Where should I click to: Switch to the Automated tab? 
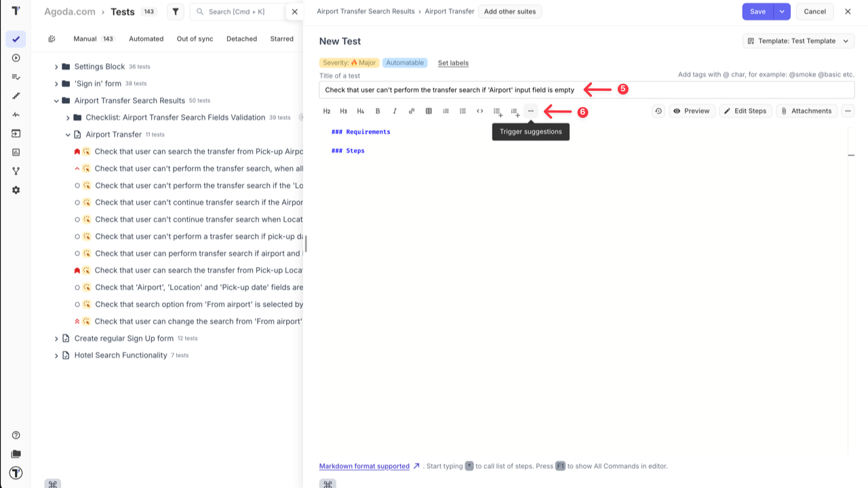click(146, 39)
